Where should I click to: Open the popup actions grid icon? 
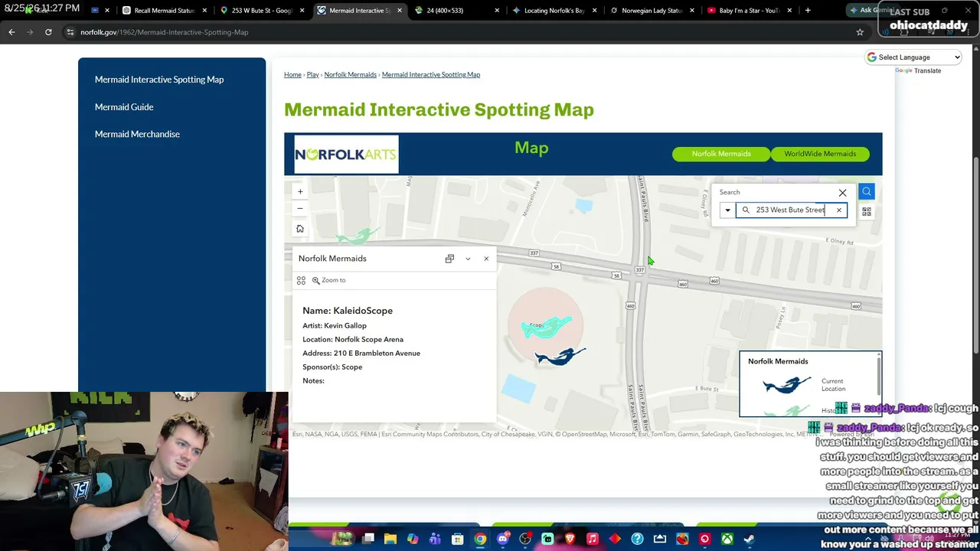pyautogui.click(x=301, y=281)
